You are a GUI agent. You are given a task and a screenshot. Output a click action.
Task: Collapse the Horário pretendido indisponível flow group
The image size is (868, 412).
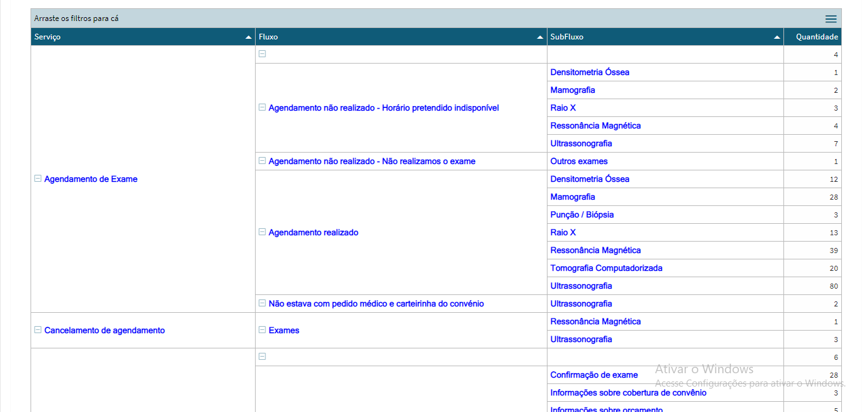pyautogui.click(x=262, y=107)
